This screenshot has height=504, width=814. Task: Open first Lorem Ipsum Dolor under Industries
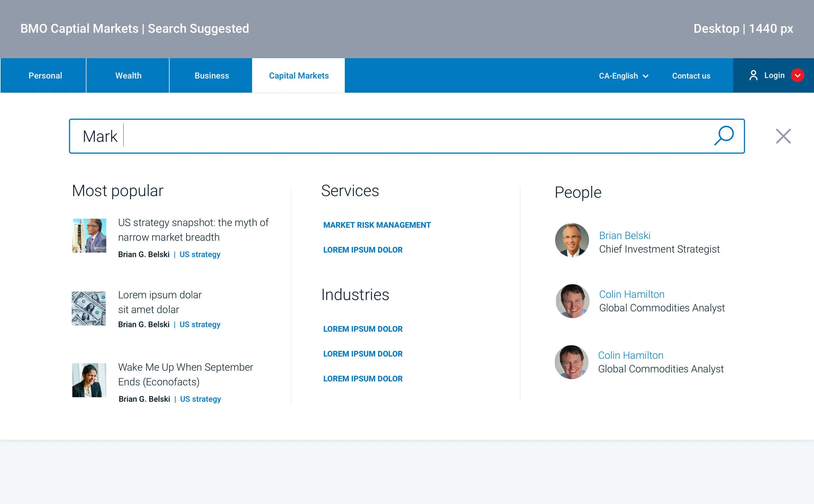point(363,329)
